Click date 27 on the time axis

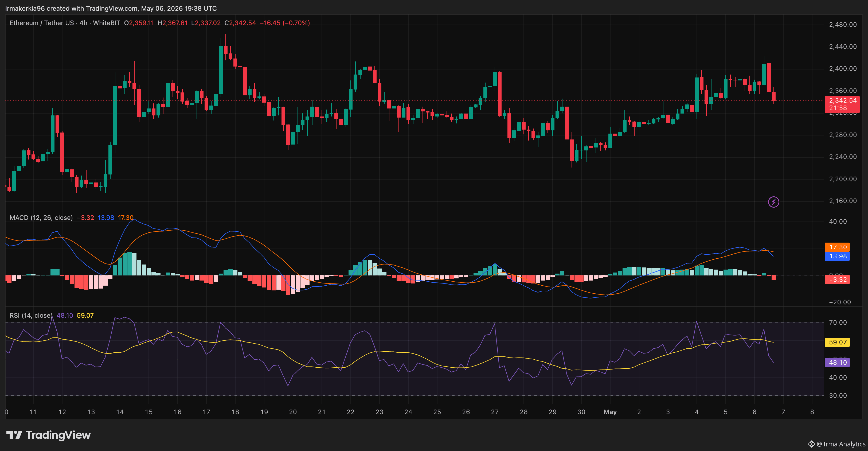pos(495,412)
